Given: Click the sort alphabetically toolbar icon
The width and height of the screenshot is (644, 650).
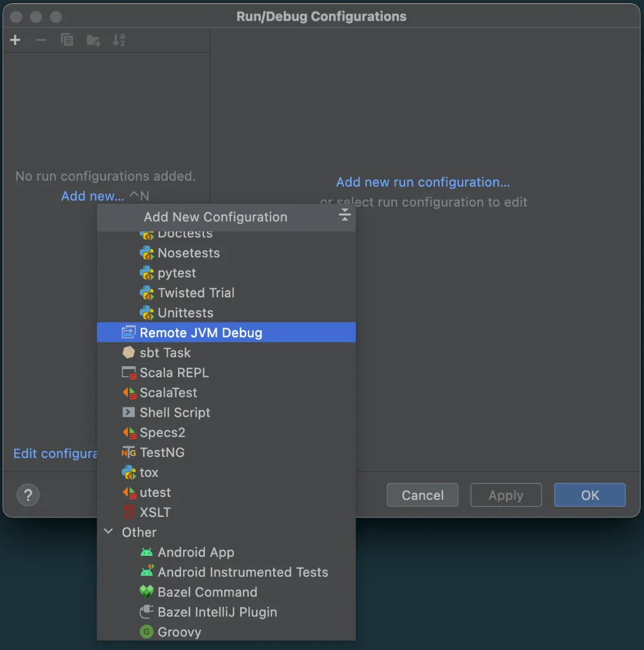Looking at the screenshot, I should tap(119, 40).
